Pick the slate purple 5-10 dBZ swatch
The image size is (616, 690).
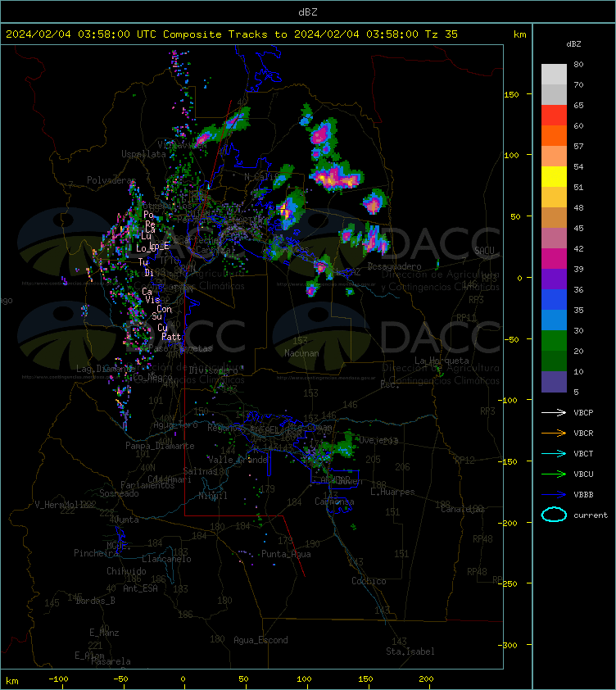(x=554, y=382)
